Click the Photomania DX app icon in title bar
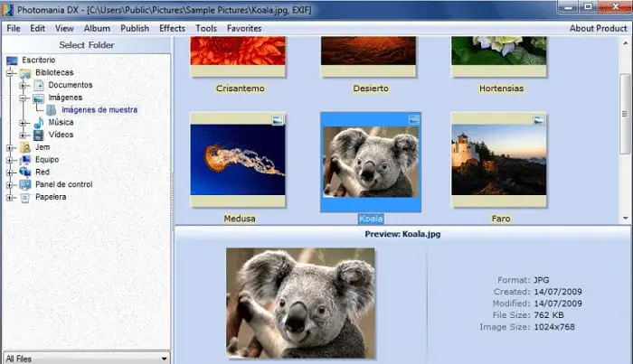The image size is (633, 364). (x=7, y=10)
